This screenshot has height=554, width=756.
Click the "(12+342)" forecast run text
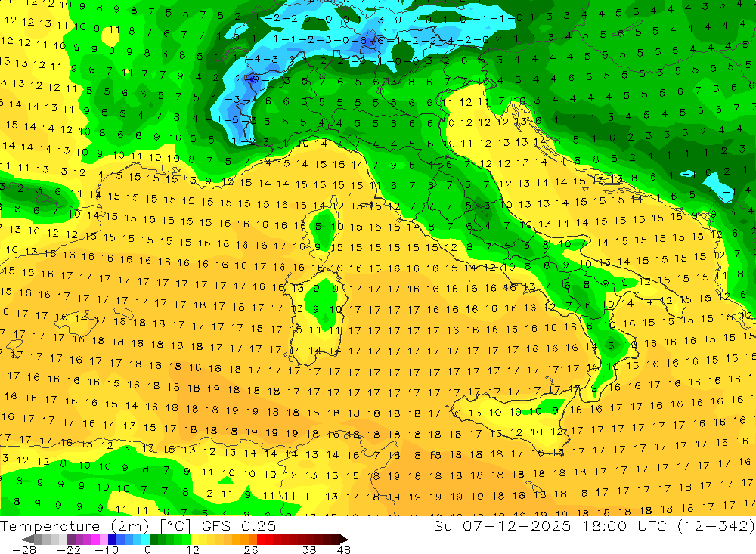(716, 525)
